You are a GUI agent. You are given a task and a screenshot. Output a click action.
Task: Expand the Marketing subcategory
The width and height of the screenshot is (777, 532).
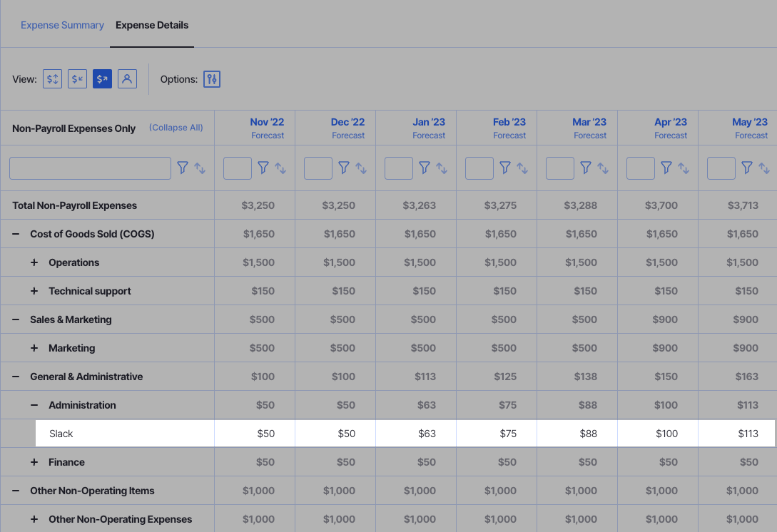tap(34, 347)
